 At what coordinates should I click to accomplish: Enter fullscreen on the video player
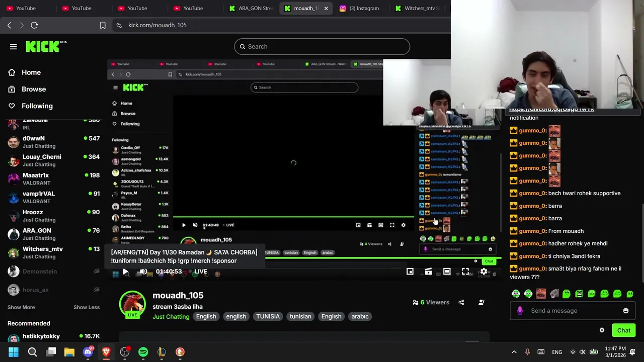tap(465, 271)
